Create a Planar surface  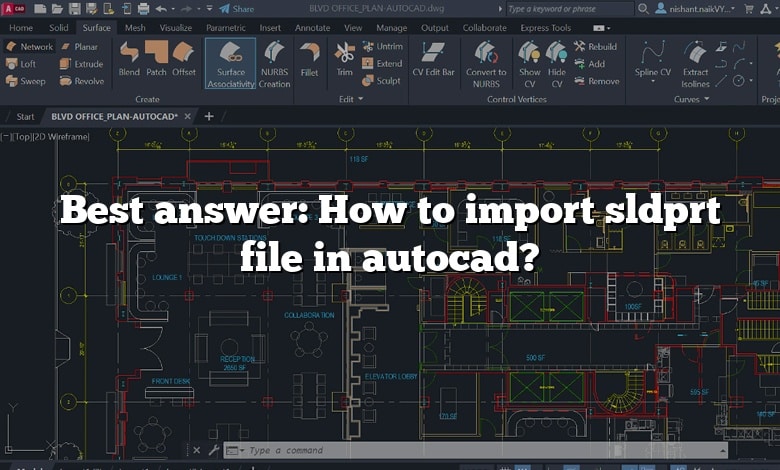(80, 47)
